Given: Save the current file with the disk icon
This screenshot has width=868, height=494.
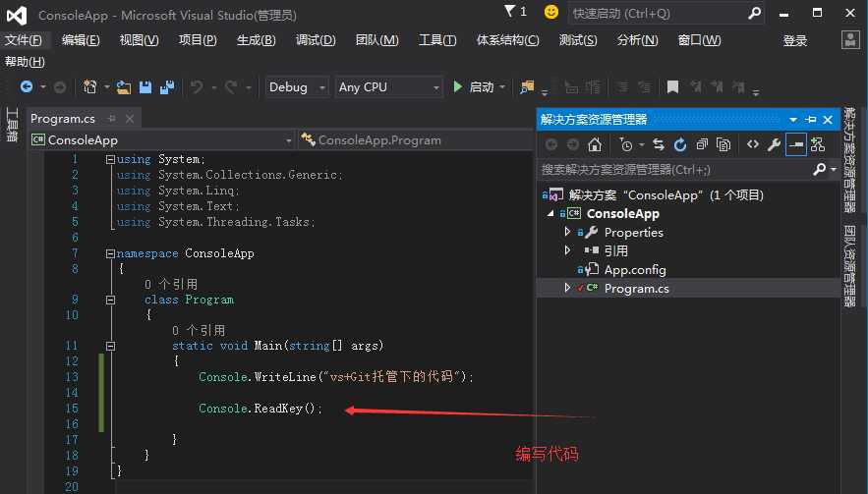Looking at the screenshot, I should (x=145, y=86).
